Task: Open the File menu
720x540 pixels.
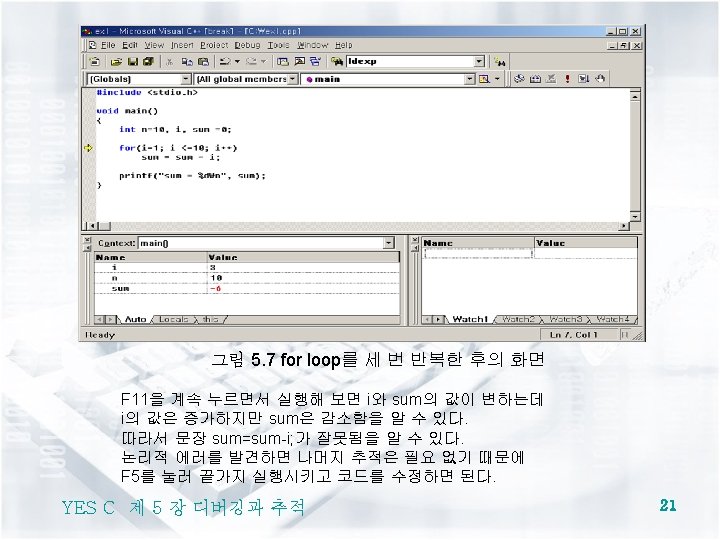Action: pos(108,45)
